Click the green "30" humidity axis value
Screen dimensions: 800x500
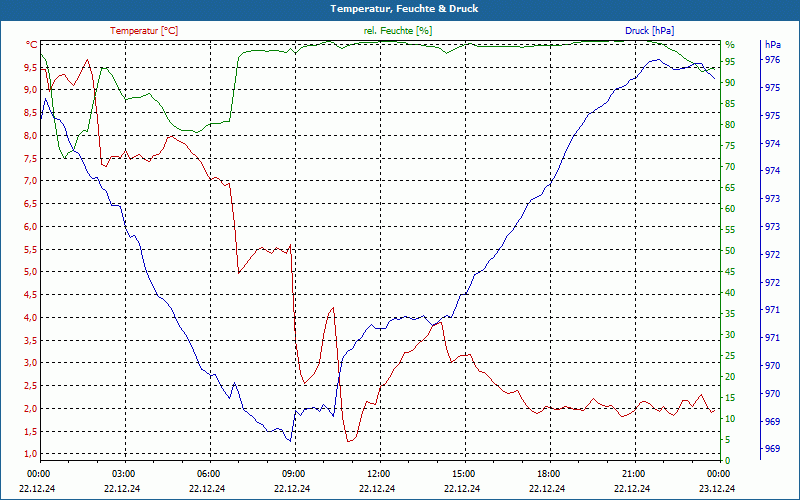730,335
